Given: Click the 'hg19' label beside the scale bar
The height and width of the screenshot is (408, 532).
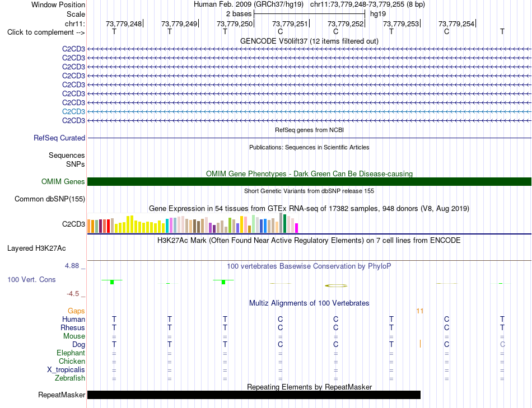Looking at the screenshot, I should click(377, 14).
